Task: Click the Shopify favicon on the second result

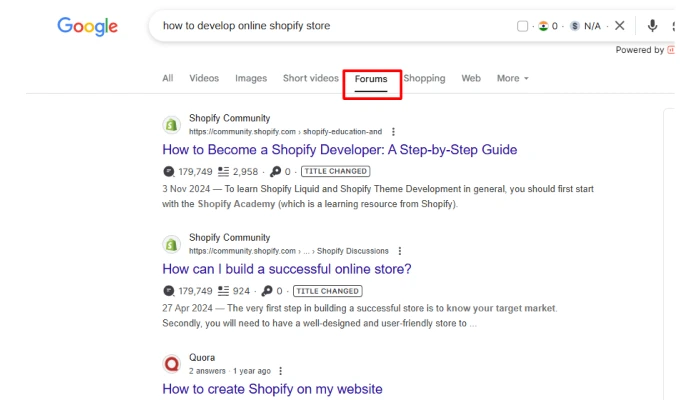Action: click(171, 244)
